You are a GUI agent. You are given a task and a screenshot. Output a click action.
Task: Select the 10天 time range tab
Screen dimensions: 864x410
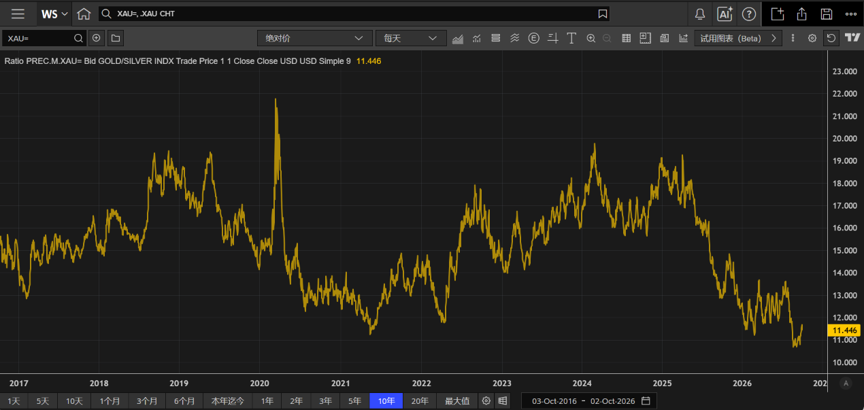click(x=74, y=401)
